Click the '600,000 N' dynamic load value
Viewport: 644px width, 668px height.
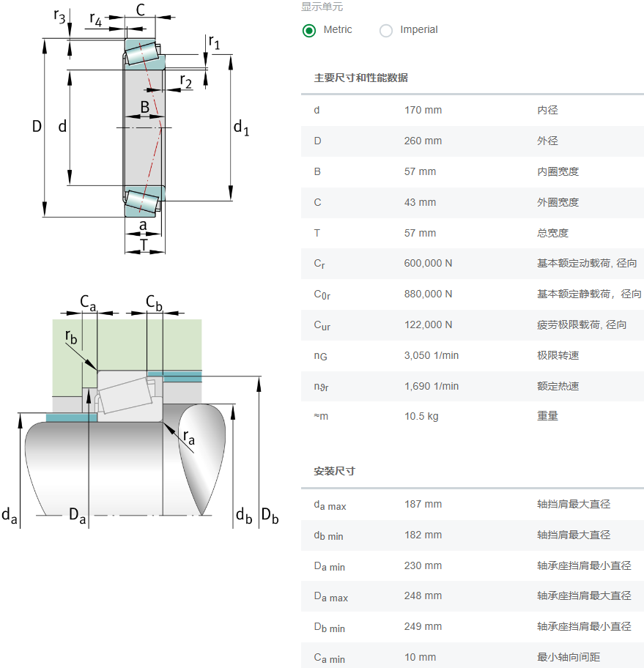point(428,263)
